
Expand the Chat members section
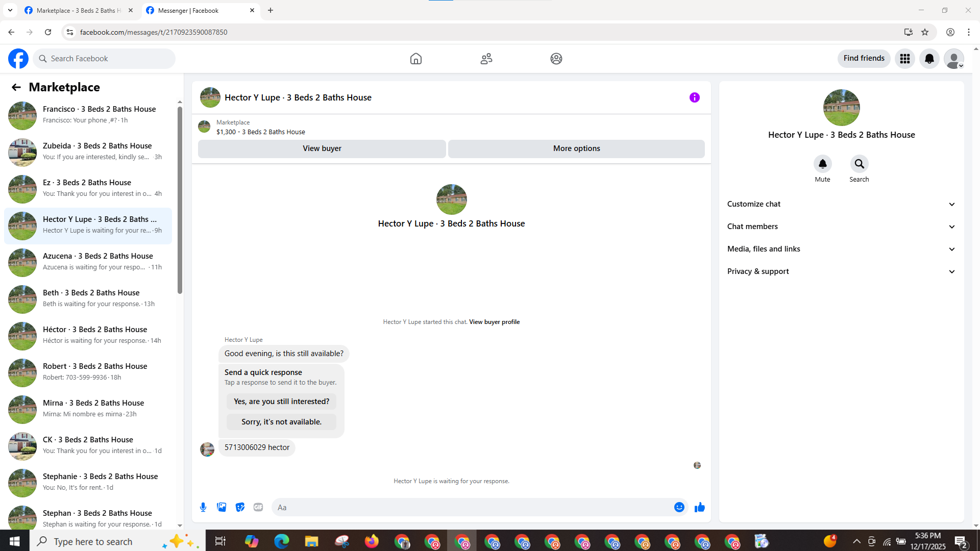pos(841,227)
